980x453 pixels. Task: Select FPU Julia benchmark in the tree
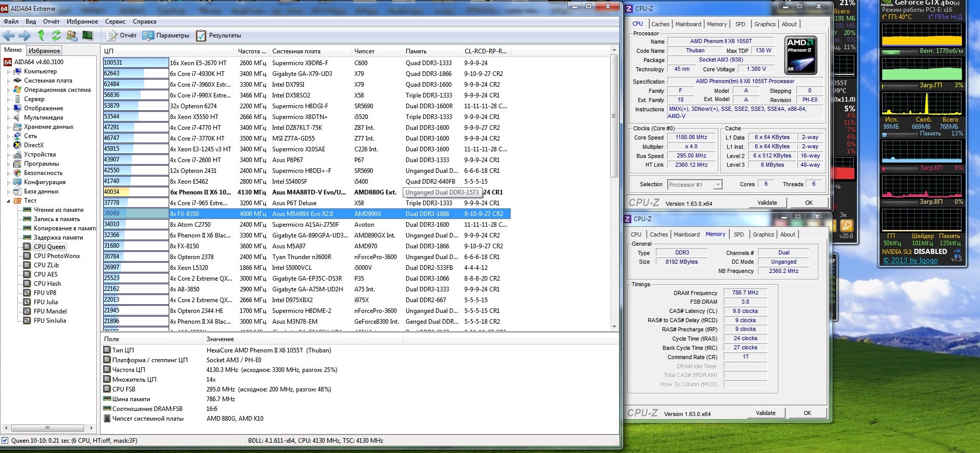click(x=46, y=302)
